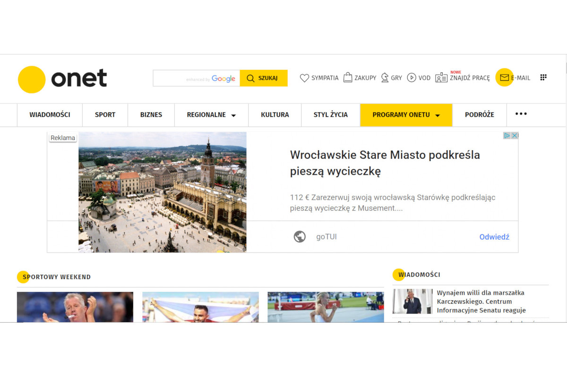Select the Sport menu tab
567x392 pixels.
[105, 115]
